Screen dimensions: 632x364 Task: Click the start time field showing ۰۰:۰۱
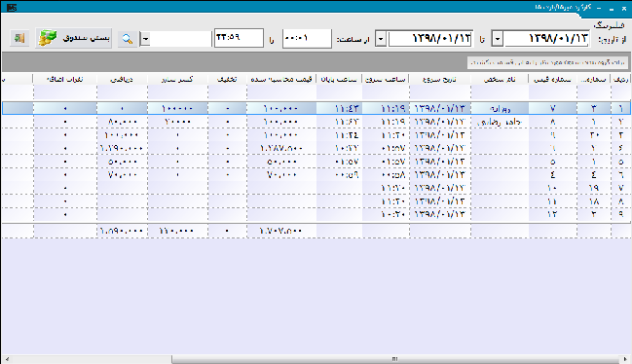[307, 38]
